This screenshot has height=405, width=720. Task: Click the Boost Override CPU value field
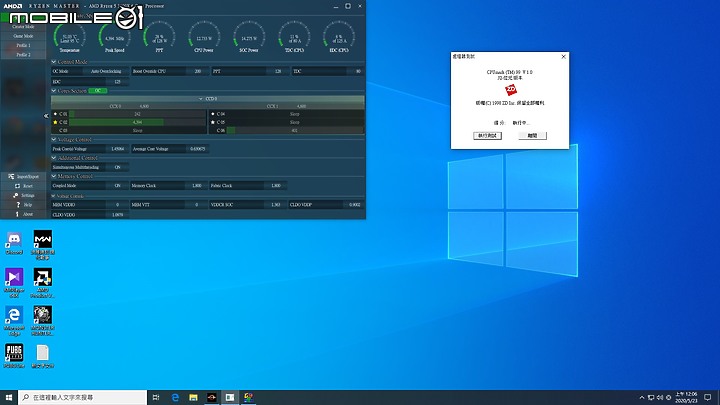[x=196, y=71]
